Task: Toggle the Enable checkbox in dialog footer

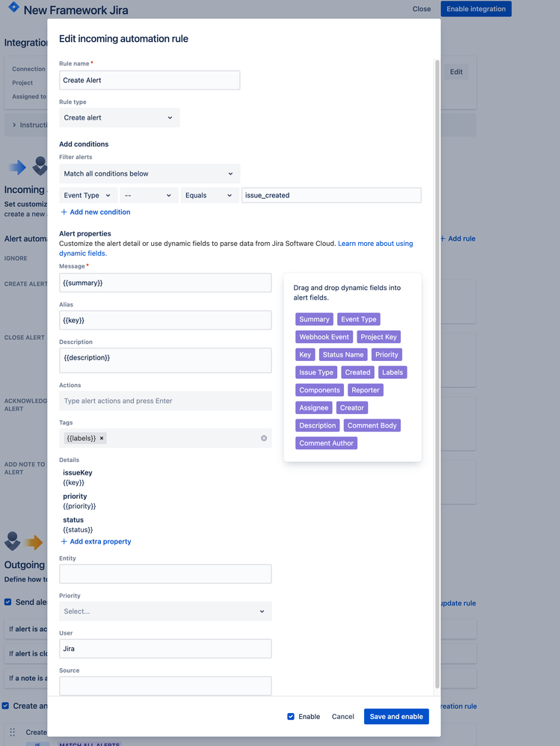Action: [291, 717]
